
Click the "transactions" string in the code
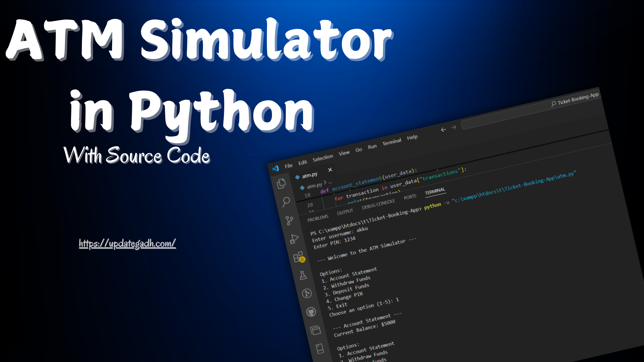(x=440, y=175)
